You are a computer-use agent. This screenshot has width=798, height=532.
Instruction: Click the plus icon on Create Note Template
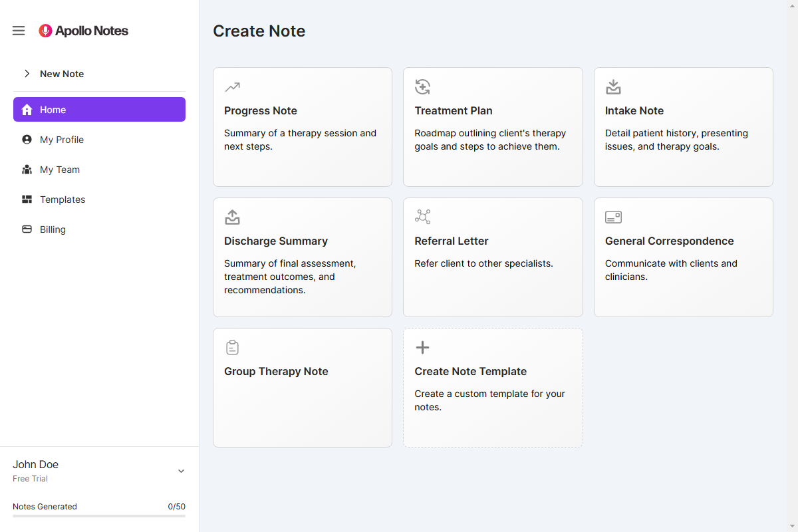coord(422,347)
